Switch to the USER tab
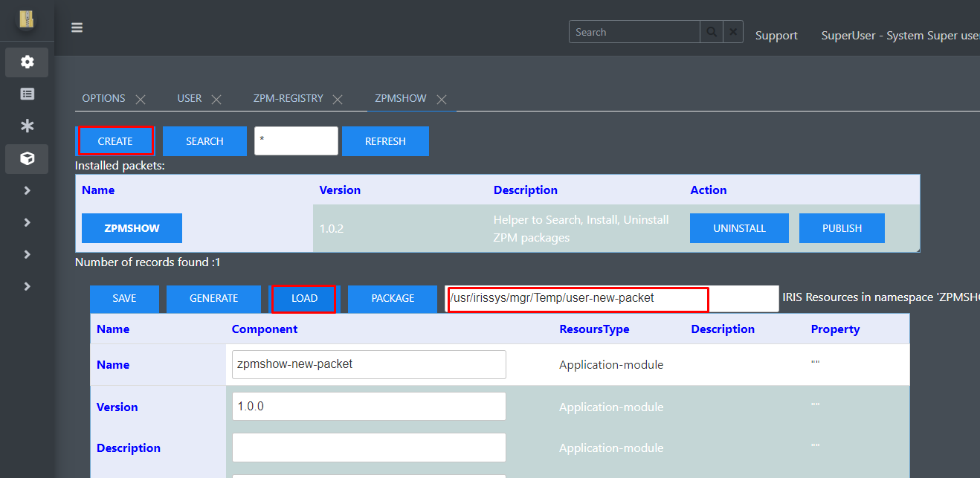The width and height of the screenshot is (980, 478). 190,98
